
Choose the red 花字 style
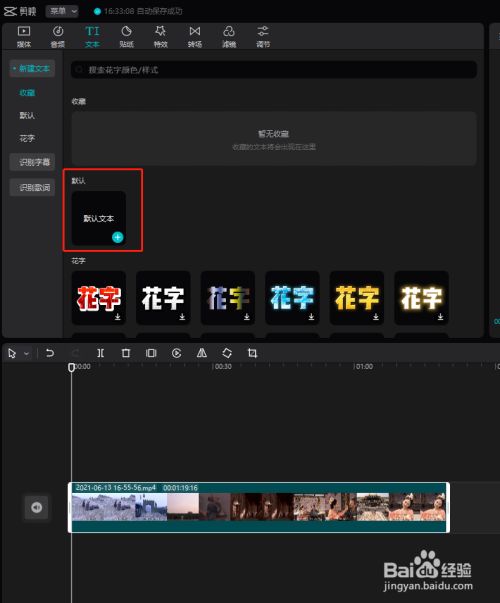(99, 298)
